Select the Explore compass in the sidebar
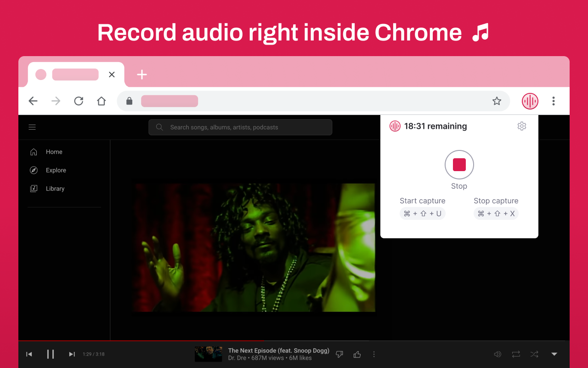The height and width of the screenshot is (368, 588). 33,170
